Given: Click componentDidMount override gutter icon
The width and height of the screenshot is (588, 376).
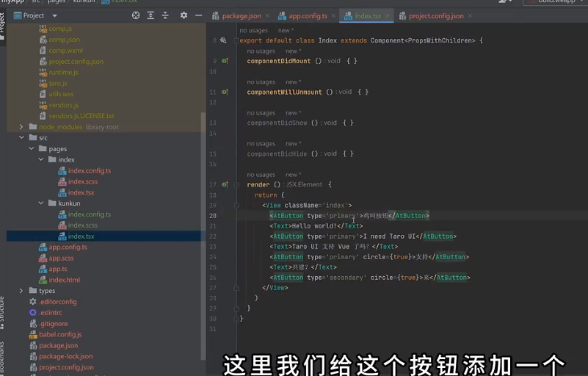Looking at the screenshot, I should tap(225, 61).
